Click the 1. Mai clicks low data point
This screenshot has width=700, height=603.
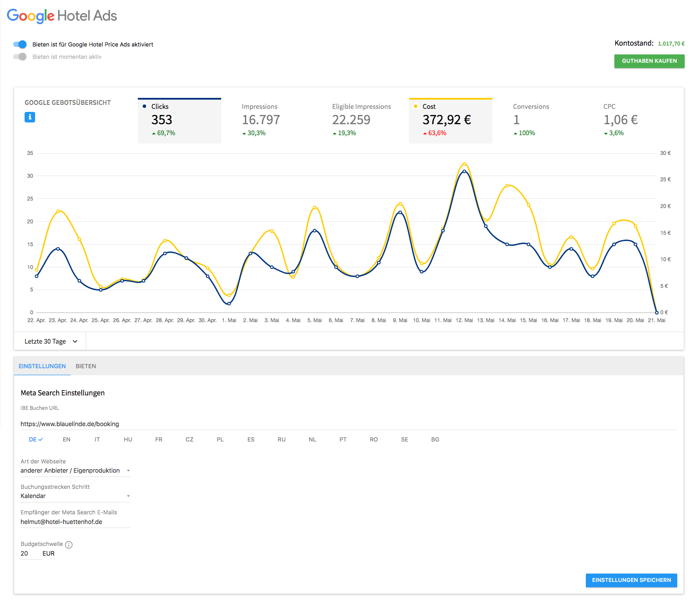[x=229, y=303]
